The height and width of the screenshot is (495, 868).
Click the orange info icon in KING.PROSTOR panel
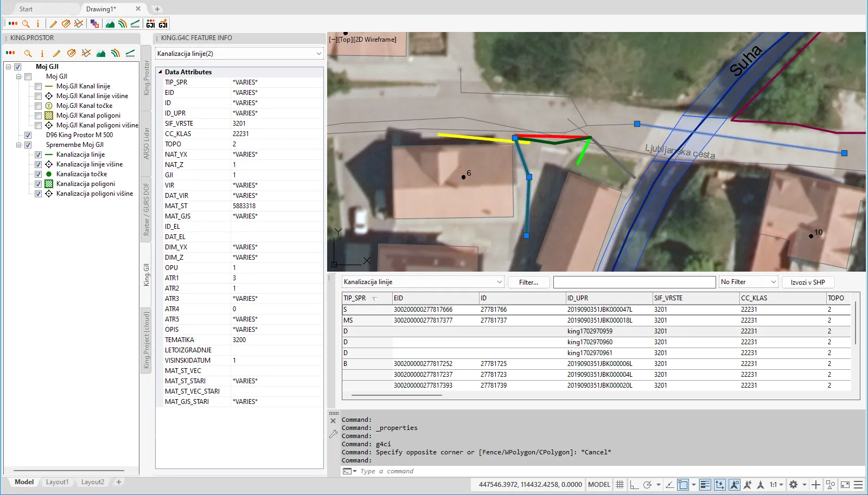click(x=42, y=53)
